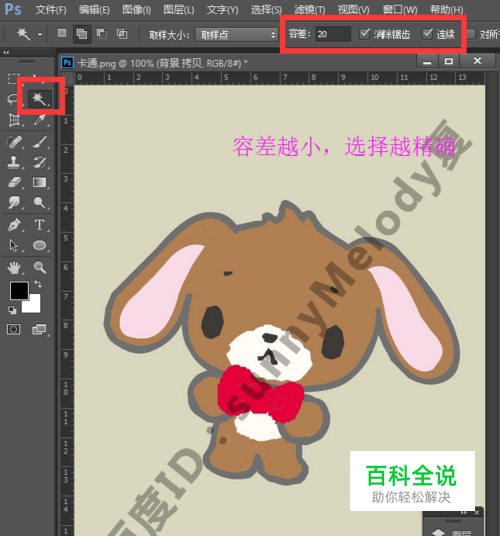Image resolution: width=500 pixels, height=536 pixels.
Task: Swap foreground and background colors
Action: [38, 284]
